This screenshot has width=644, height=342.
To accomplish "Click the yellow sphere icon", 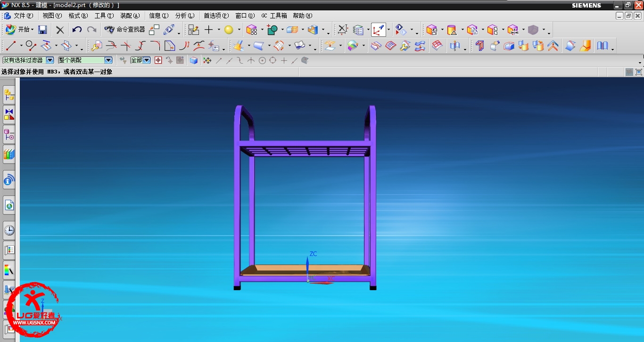I will coord(229,30).
